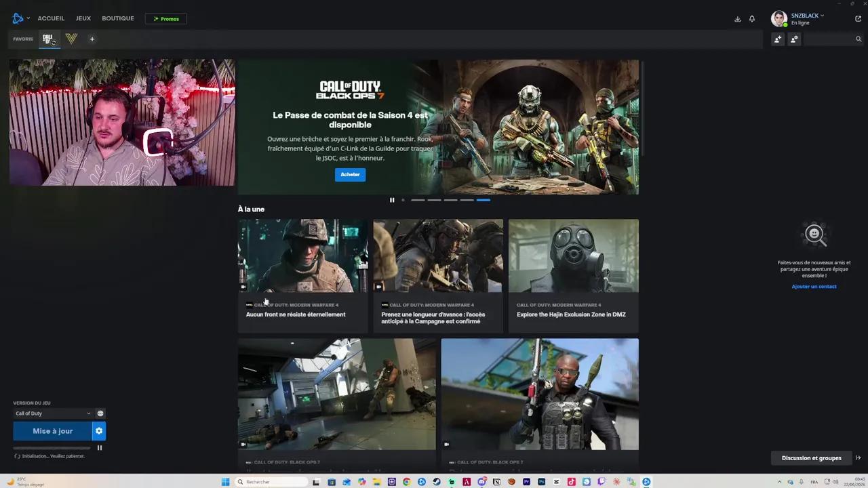Open the friend management settings icon
The height and width of the screenshot is (488, 868).
click(x=794, y=39)
